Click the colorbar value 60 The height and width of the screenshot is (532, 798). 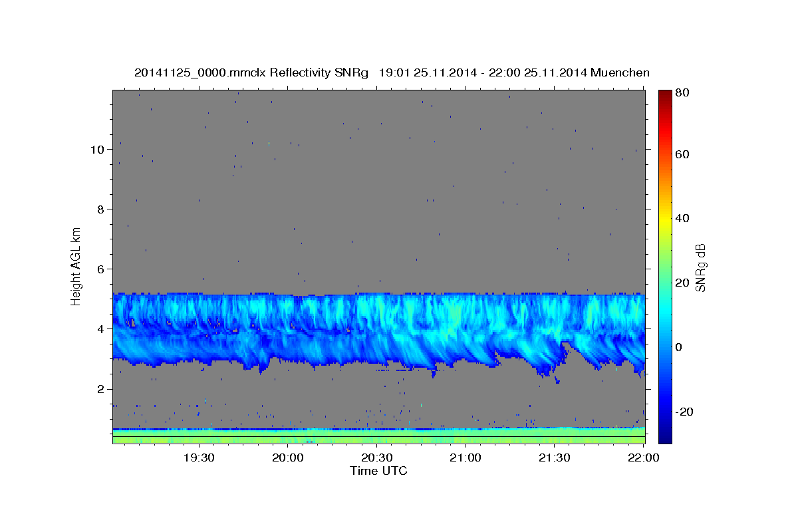pos(682,154)
